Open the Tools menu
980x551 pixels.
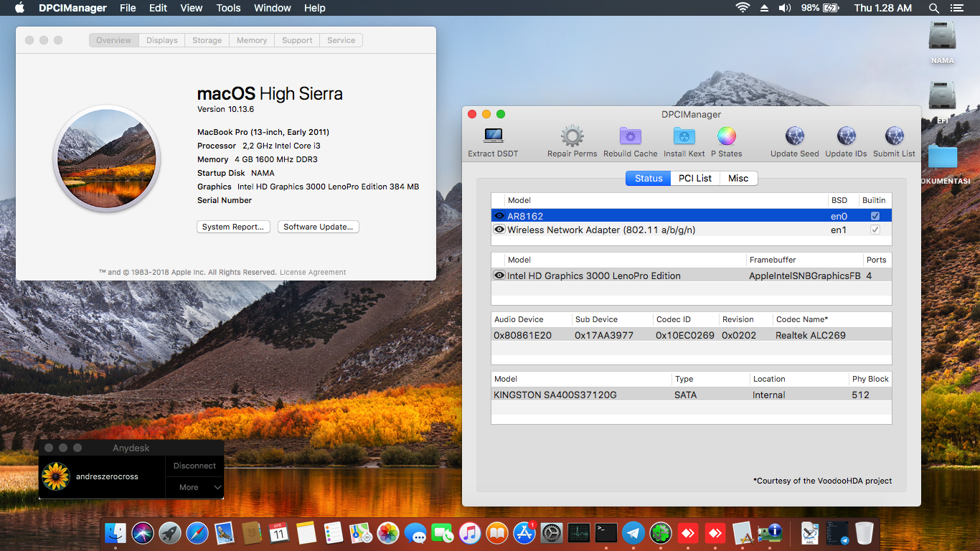pos(228,8)
